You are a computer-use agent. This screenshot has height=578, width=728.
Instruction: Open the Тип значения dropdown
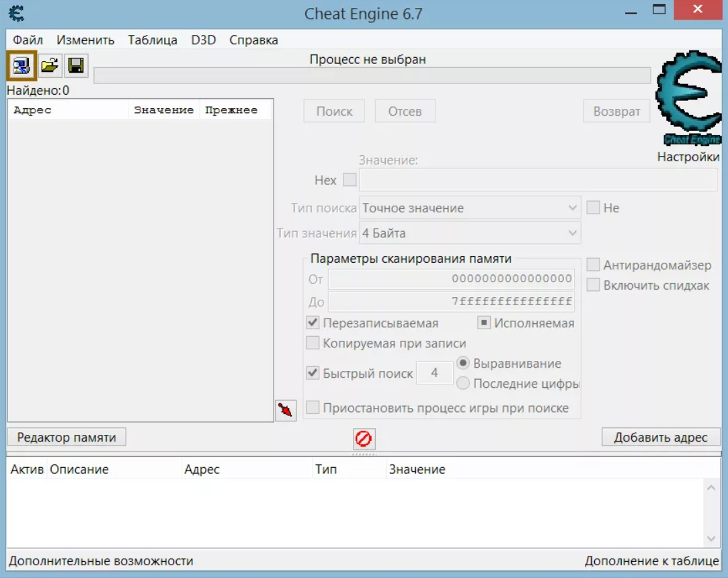point(469,233)
